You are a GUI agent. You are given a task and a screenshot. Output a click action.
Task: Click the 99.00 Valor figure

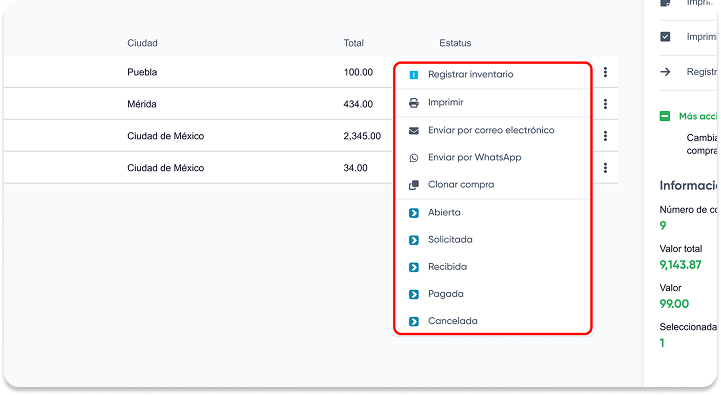[674, 304]
